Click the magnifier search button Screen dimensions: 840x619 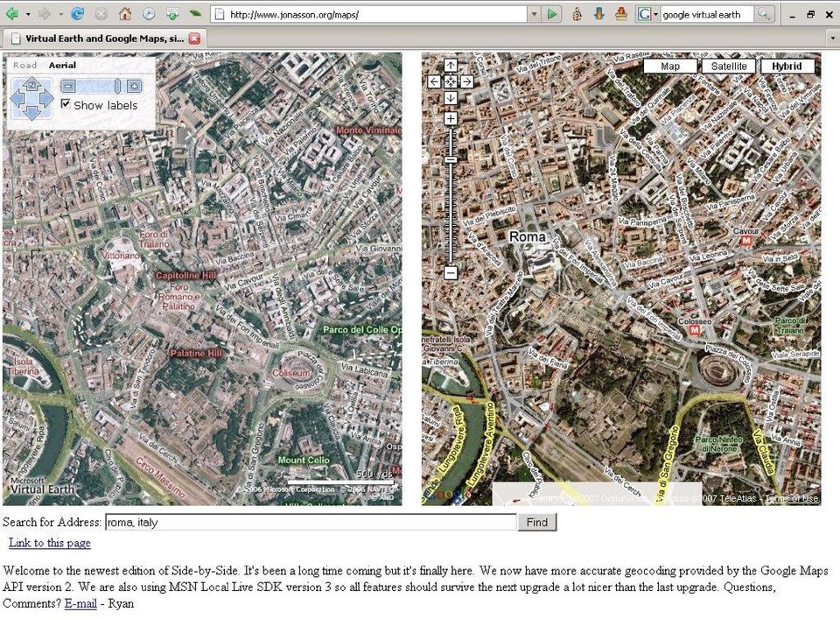coord(763,15)
